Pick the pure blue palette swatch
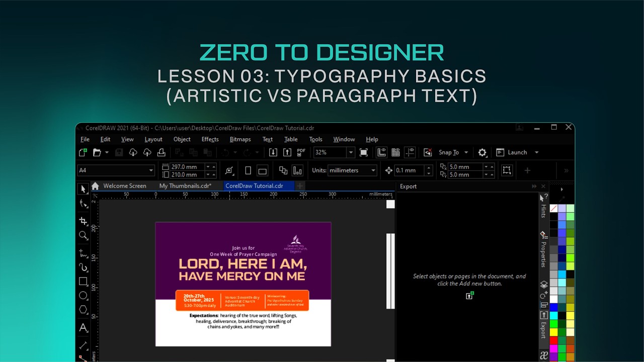 pos(553,307)
